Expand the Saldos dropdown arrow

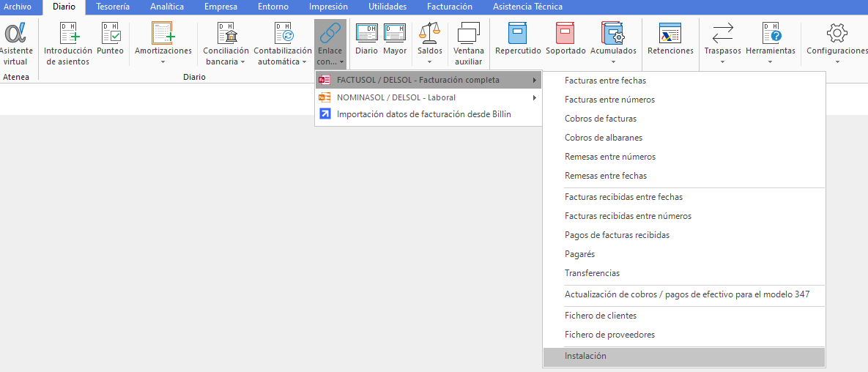pos(429,62)
